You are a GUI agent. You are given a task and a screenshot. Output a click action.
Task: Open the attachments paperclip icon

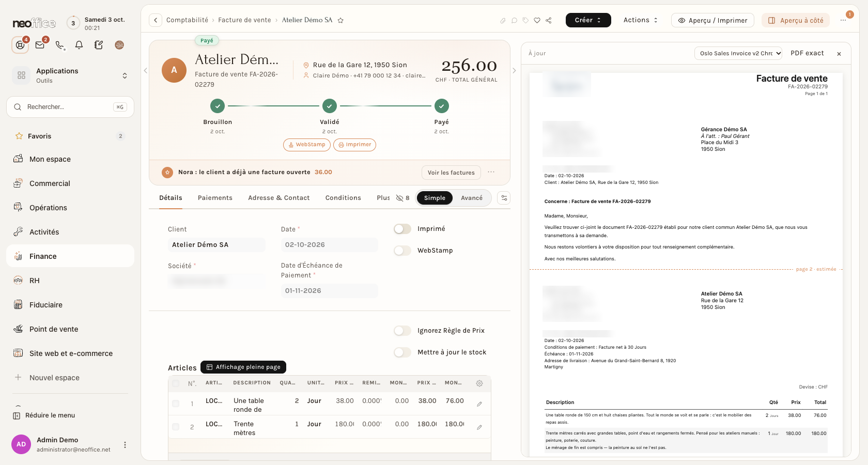tap(503, 21)
